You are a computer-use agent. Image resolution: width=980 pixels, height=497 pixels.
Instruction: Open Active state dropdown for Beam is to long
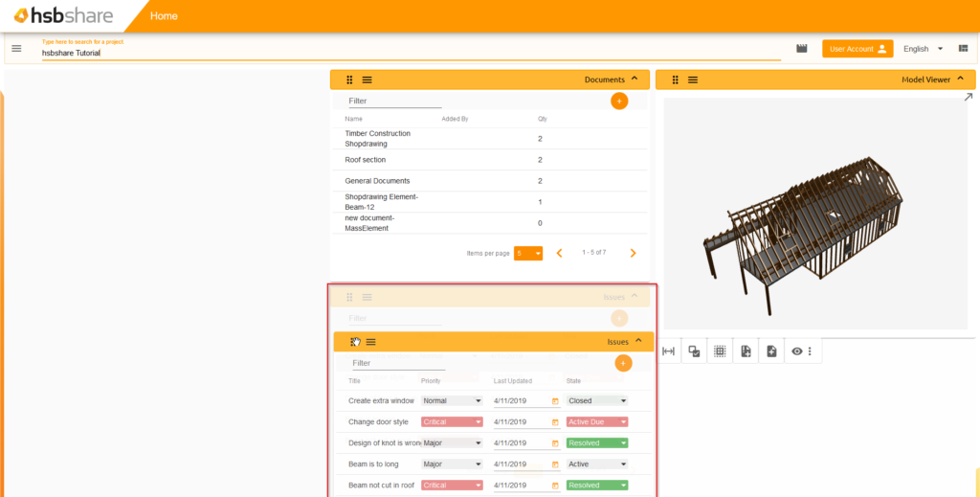pos(597,463)
